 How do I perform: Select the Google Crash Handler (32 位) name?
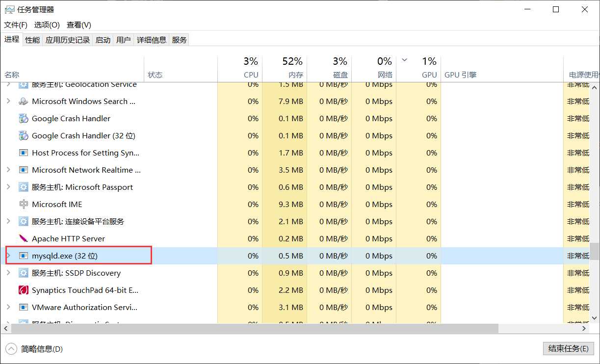tap(83, 136)
